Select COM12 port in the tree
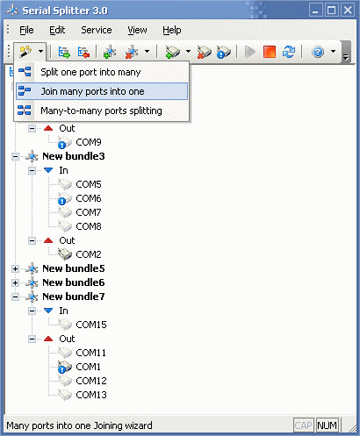Image resolution: width=360 pixels, height=436 pixels. point(91,381)
